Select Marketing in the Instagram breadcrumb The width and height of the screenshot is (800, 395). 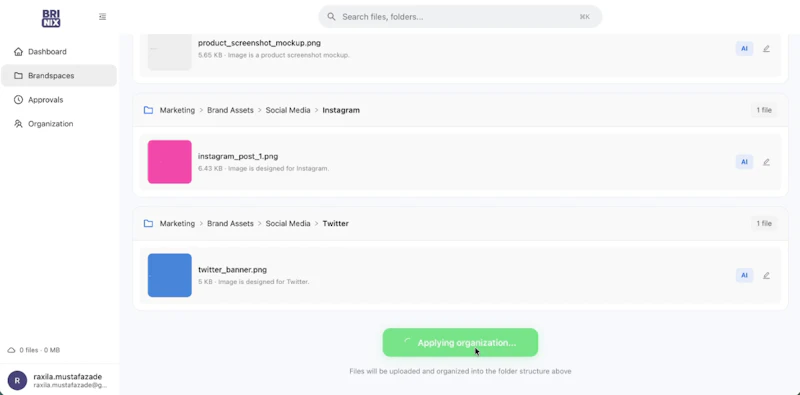pyautogui.click(x=177, y=110)
